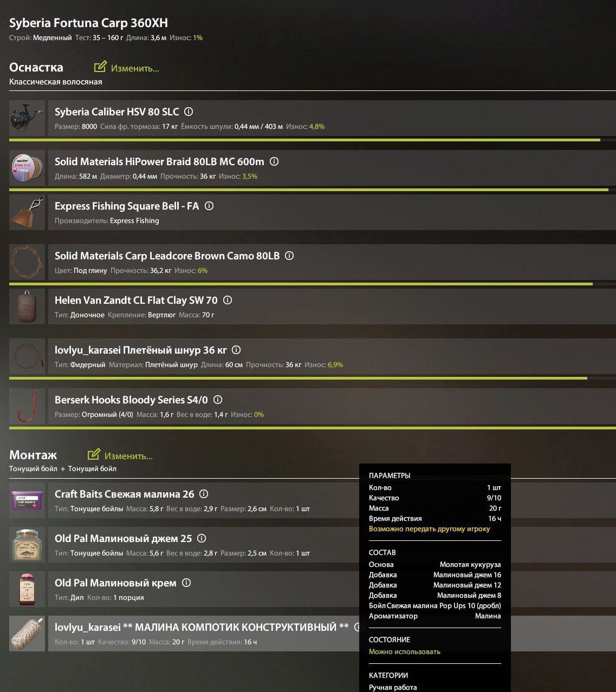
Task: Open info icon for Berserk Hooks Bloody Series S4/0
Action: click(x=218, y=400)
